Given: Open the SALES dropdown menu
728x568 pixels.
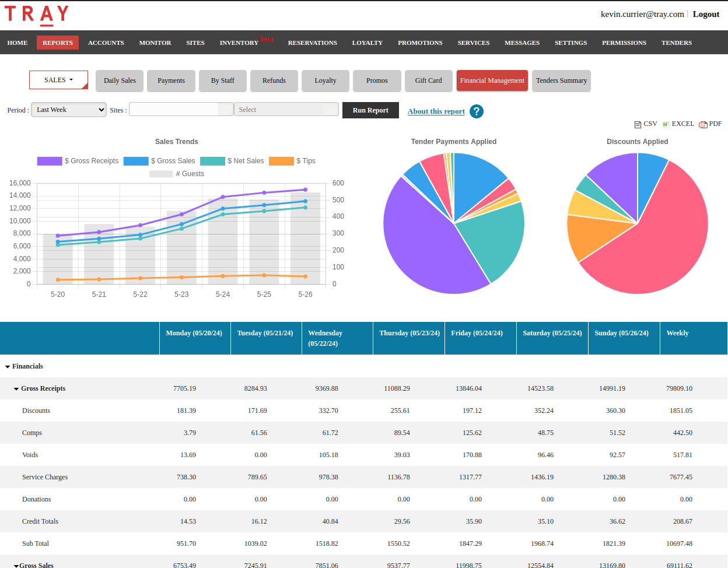Looking at the screenshot, I should tap(58, 80).
